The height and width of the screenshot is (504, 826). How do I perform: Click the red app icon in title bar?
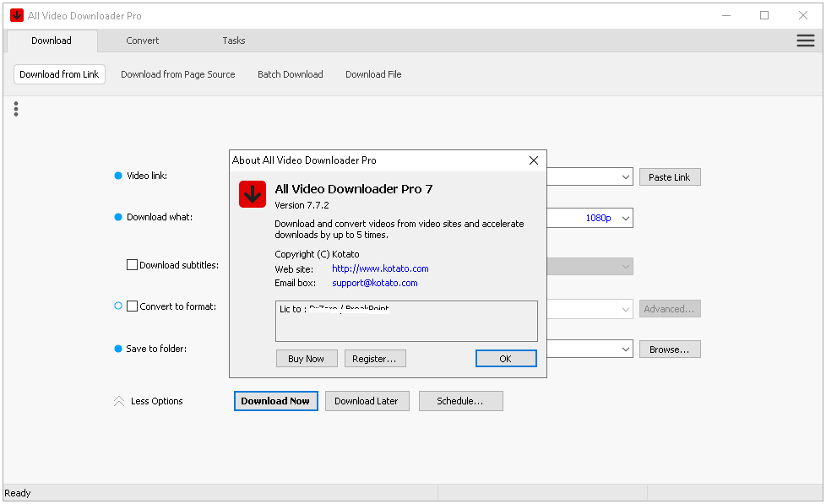(17, 15)
